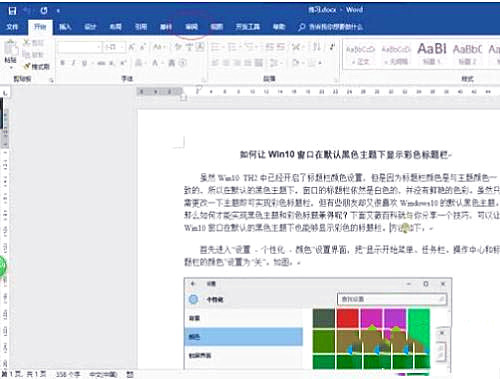Image resolution: width=500 pixels, height=379 pixels.
Task: Open the 文件 (File) tab
Action: [x=12, y=27]
